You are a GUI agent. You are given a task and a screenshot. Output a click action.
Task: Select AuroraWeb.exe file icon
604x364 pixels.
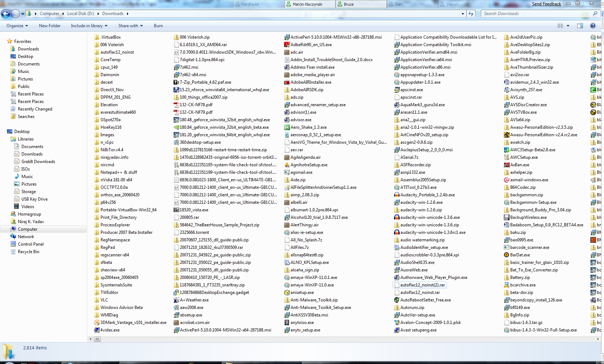point(397,270)
